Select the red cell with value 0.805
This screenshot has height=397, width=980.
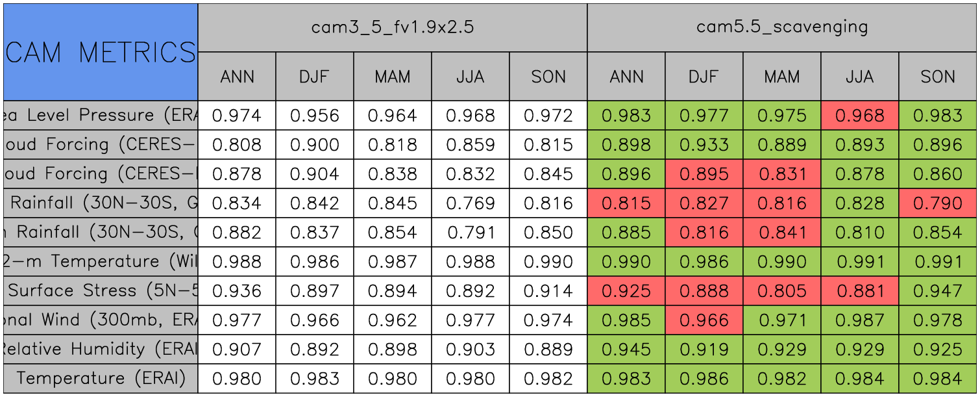tap(782, 290)
